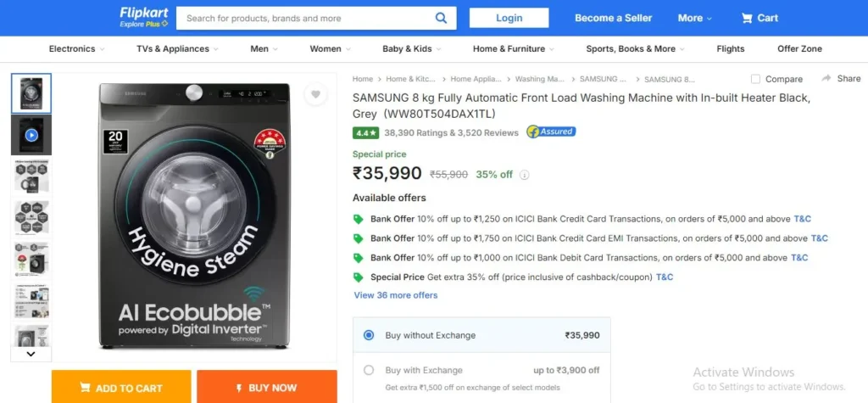The width and height of the screenshot is (868, 403).
Task: Play the product video thumbnail
Action: click(31, 135)
